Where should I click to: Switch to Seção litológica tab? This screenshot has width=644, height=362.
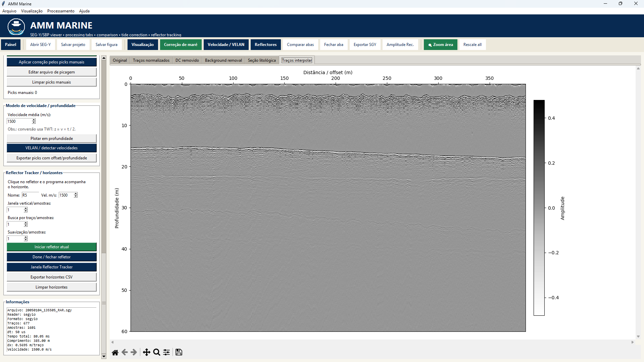pyautogui.click(x=262, y=60)
